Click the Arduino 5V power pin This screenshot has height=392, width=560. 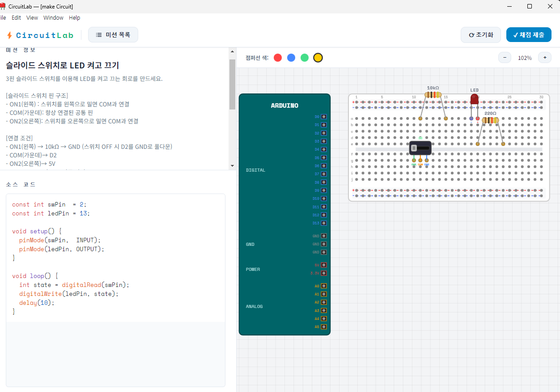point(324,265)
